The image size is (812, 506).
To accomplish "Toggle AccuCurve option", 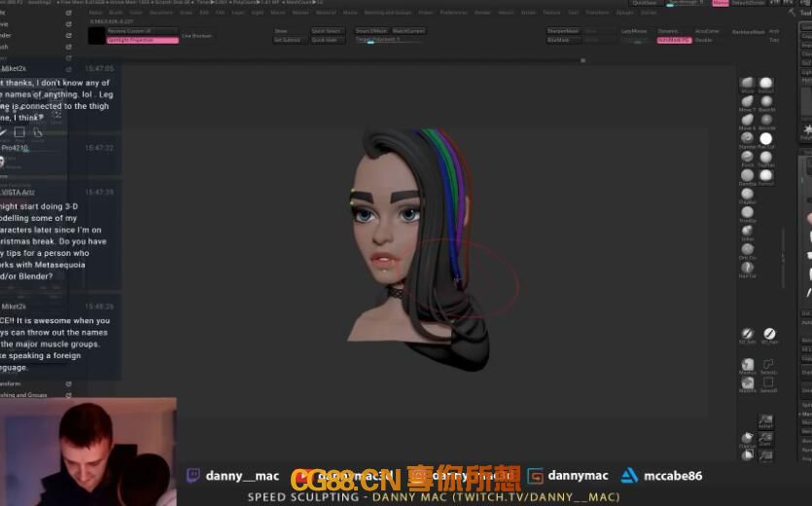I will [707, 31].
